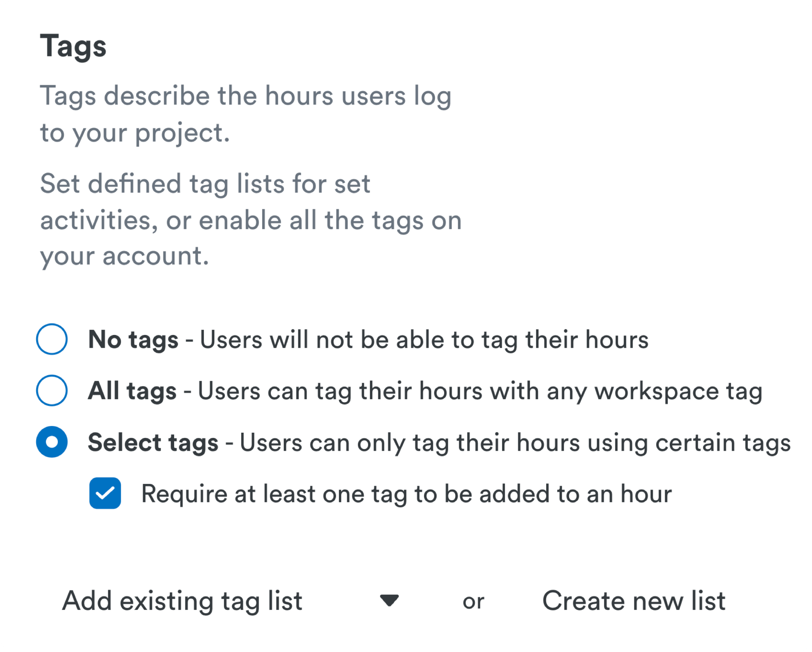This screenshot has width=812, height=652.
Task: Click the filled "Select tags" radio button
Action: [52, 442]
